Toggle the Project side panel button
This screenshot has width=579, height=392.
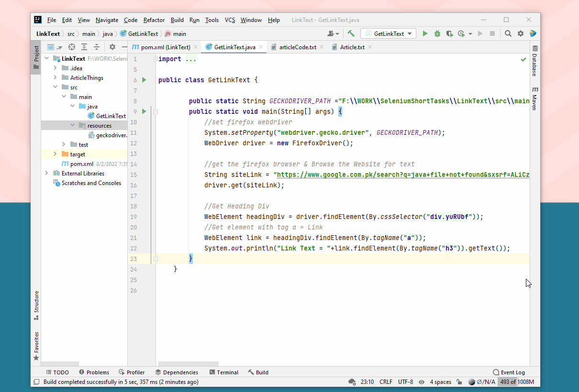coord(36,57)
